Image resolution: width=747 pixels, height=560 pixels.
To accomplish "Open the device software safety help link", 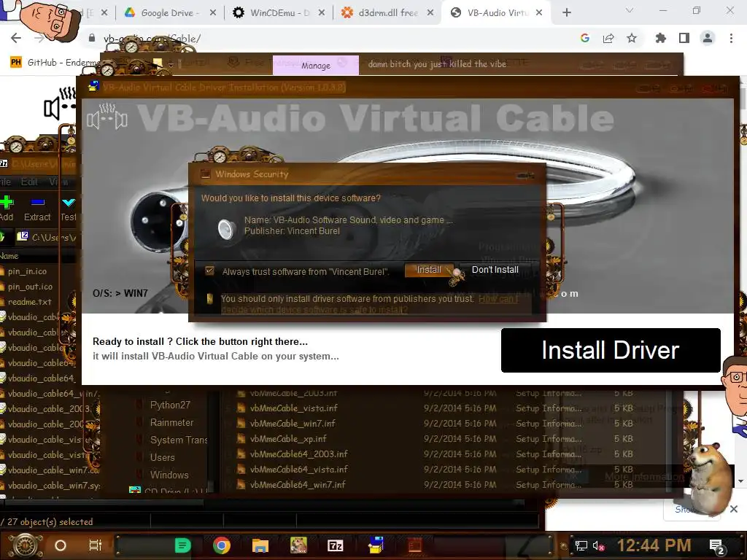I will coord(498,298).
